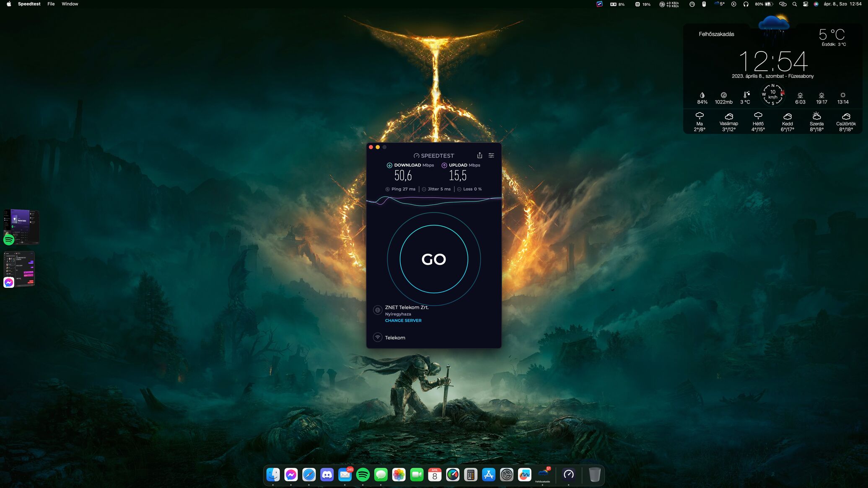Click CHANGE SERVER link

[x=403, y=320]
